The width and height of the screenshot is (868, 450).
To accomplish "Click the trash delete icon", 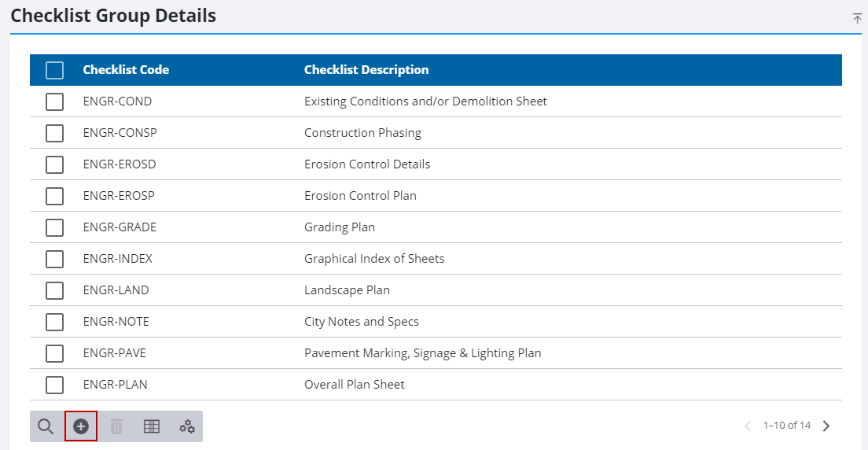I will pyautogui.click(x=116, y=426).
